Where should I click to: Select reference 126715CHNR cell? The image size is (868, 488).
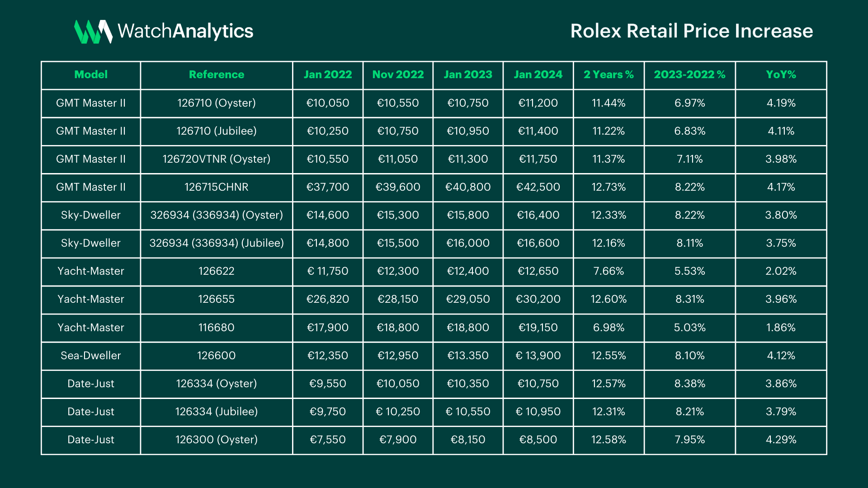click(216, 187)
